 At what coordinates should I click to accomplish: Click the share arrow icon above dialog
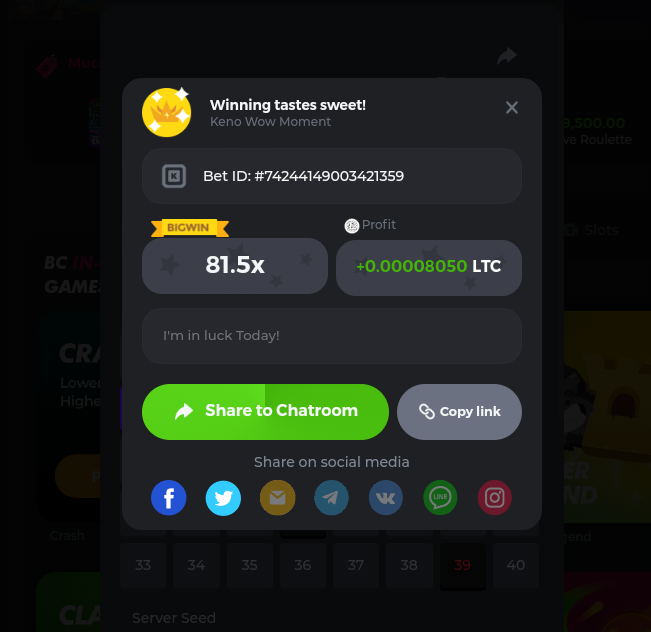click(x=507, y=56)
